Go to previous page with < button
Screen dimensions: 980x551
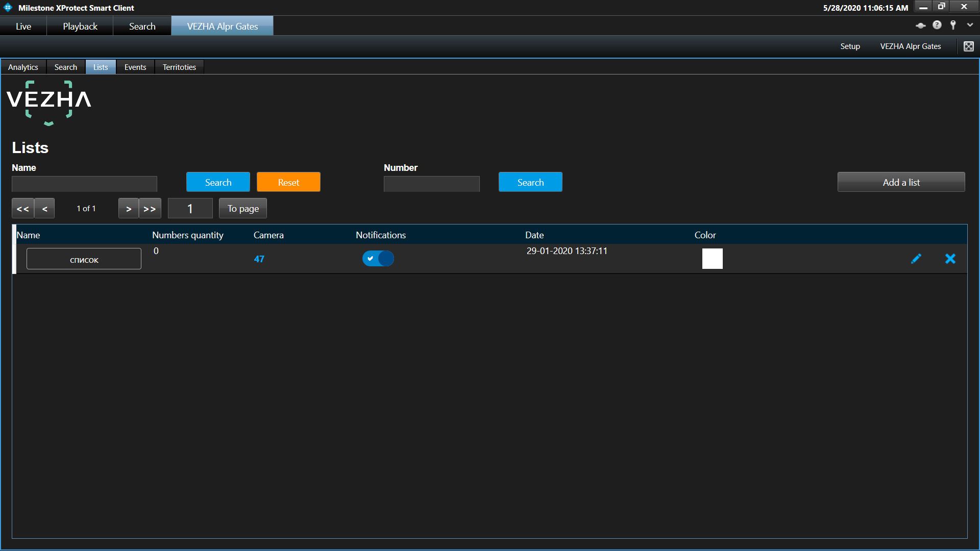(44, 208)
